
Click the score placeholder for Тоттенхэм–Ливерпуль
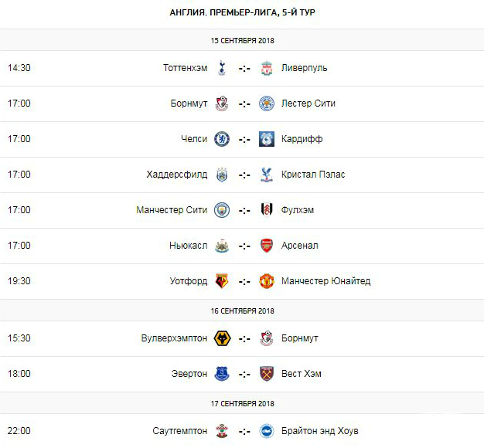(x=244, y=68)
